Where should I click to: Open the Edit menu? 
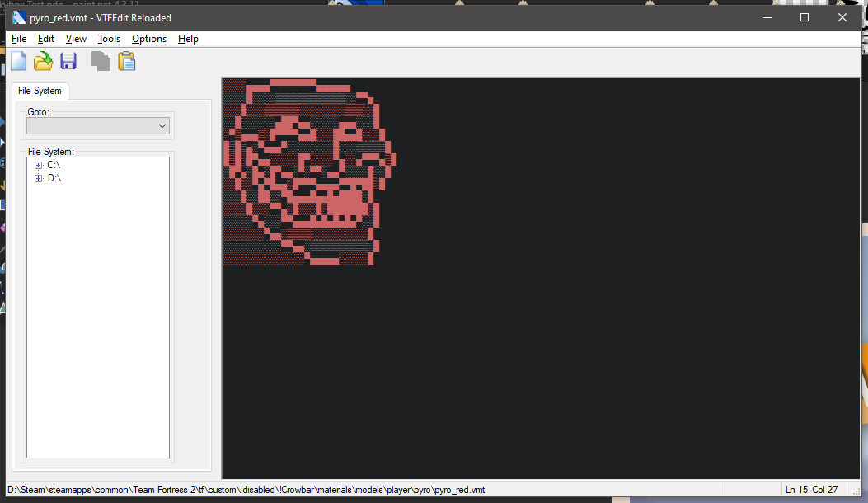click(x=46, y=38)
